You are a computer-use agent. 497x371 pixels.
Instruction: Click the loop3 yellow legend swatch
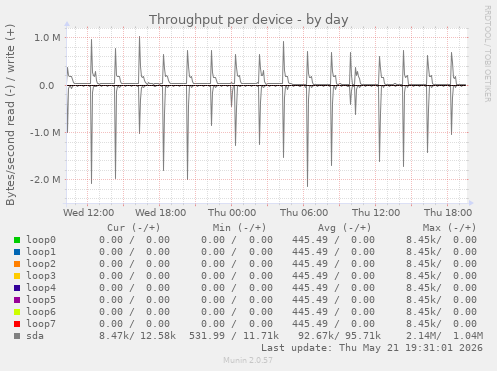coord(17,276)
